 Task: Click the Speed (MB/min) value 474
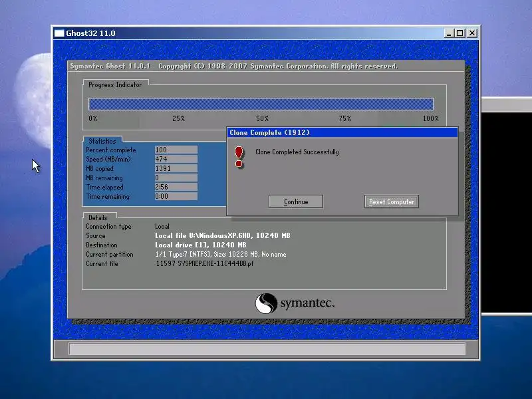coord(176,159)
